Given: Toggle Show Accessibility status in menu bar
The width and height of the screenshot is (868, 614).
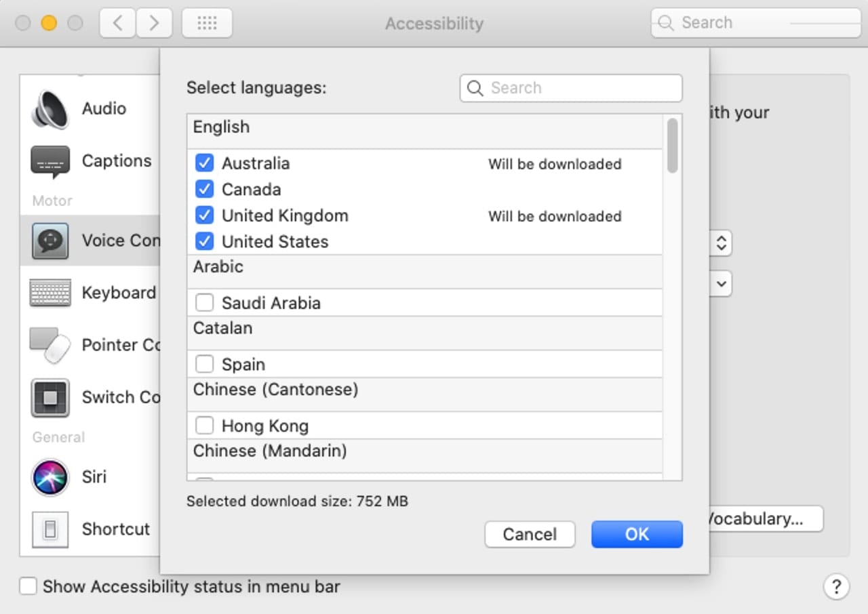Looking at the screenshot, I should [28, 586].
